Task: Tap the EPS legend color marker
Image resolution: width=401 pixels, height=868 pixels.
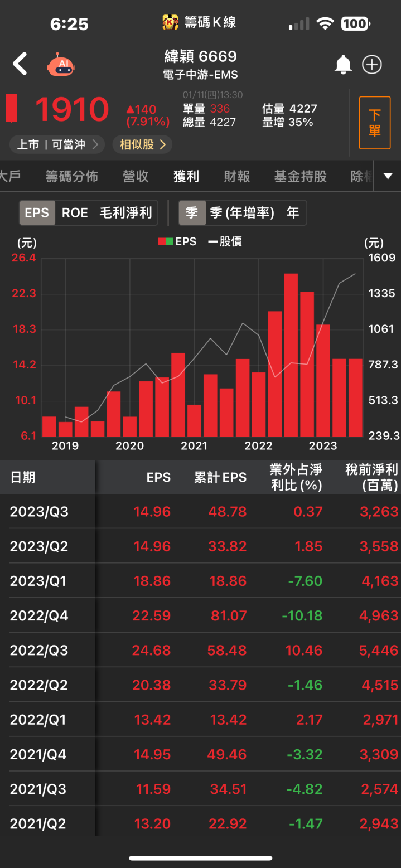Action: 165,242
